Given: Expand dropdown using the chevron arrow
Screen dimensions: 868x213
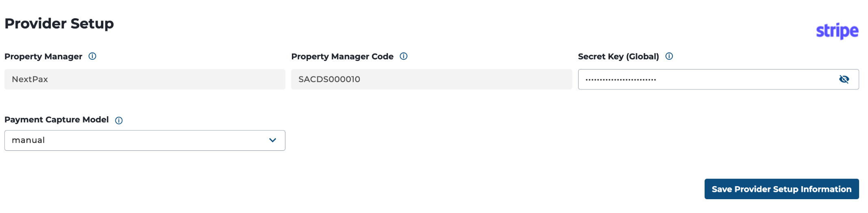Looking at the screenshot, I should 272,140.
